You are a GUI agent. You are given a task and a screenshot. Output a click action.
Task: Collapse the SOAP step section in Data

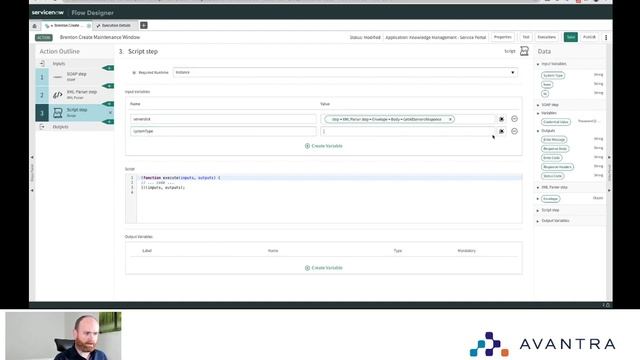tap(538, 105)
